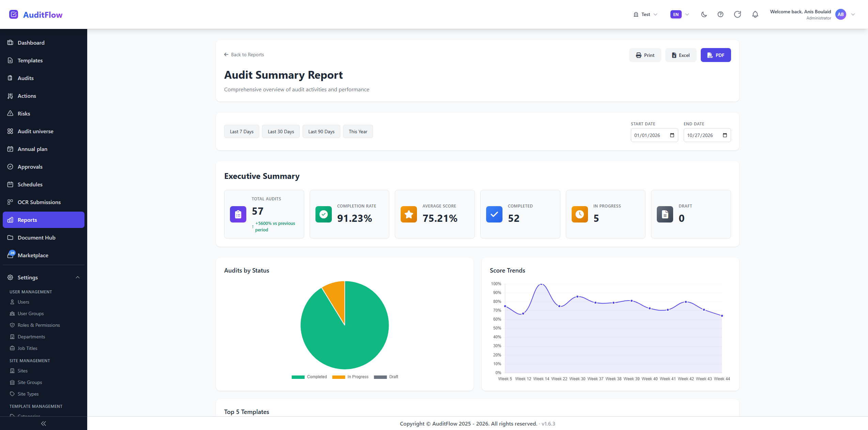The image size is (868, 430).
Task: Click the OCR Submissions icon
Action: click(10, 202)
